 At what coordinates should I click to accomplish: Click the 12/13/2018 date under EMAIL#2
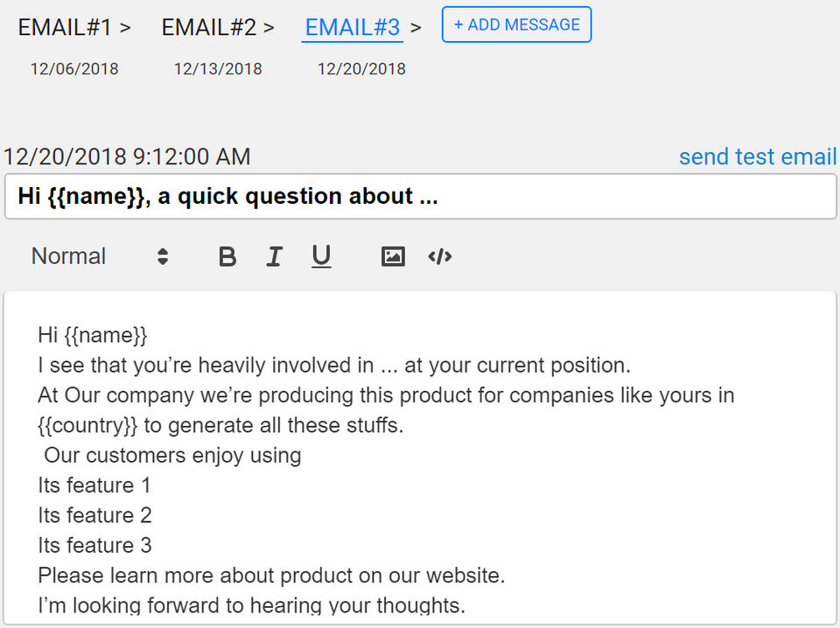point(218,69)
